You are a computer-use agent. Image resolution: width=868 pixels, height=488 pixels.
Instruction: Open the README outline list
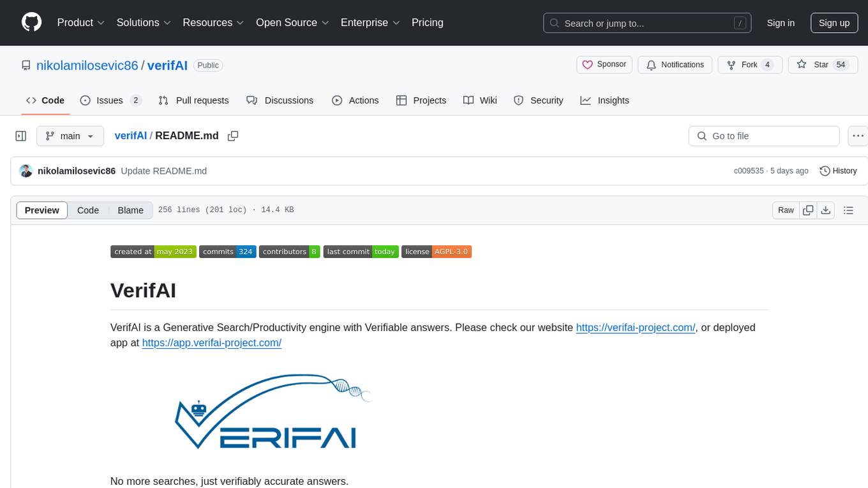click(849, 210)
